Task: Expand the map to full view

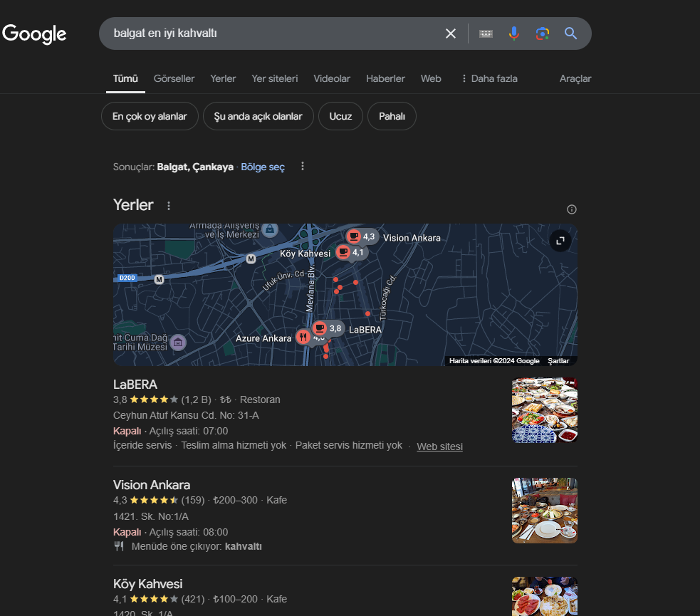Action: [560, 241]
